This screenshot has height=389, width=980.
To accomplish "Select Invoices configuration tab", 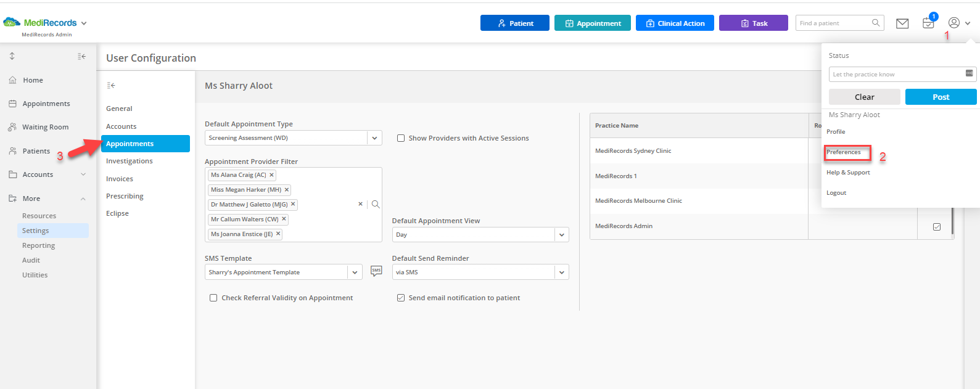I will 119,179.
